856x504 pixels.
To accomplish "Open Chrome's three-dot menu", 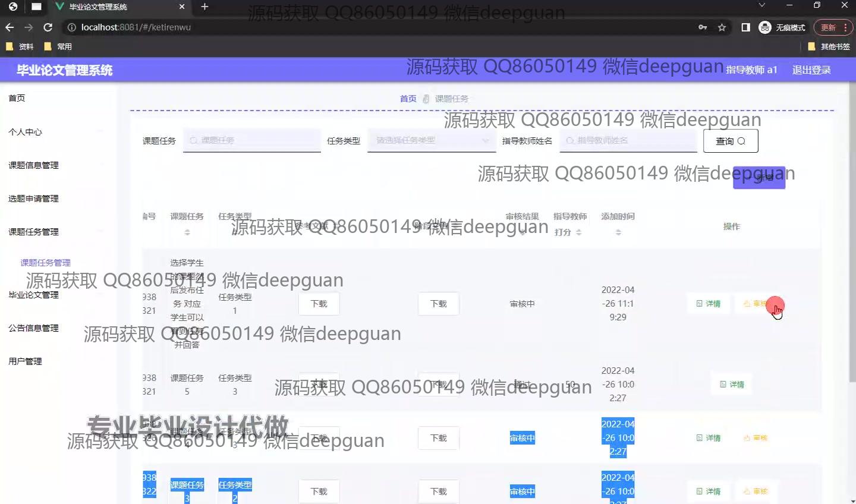I will pyautogui.click(x=845, y=27).
